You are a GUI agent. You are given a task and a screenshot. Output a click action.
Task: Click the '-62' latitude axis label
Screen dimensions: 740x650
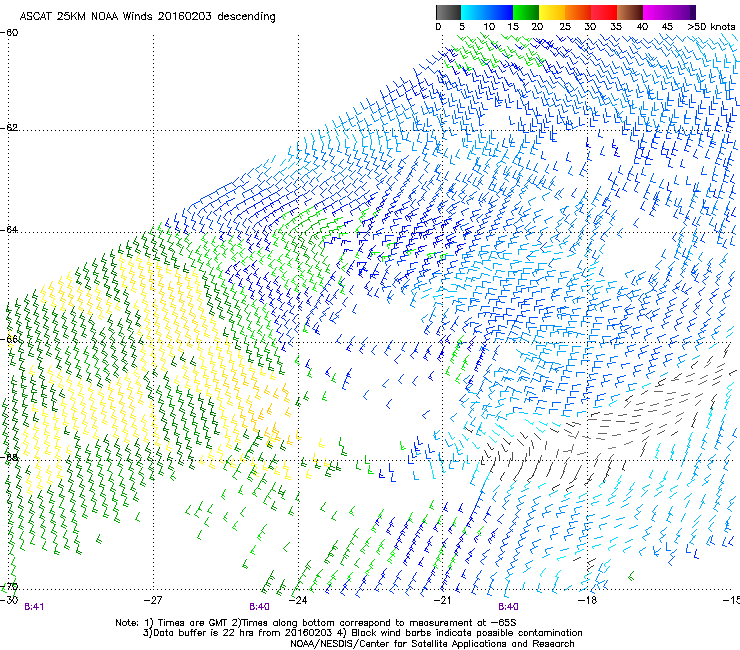(x=9, y=128)
